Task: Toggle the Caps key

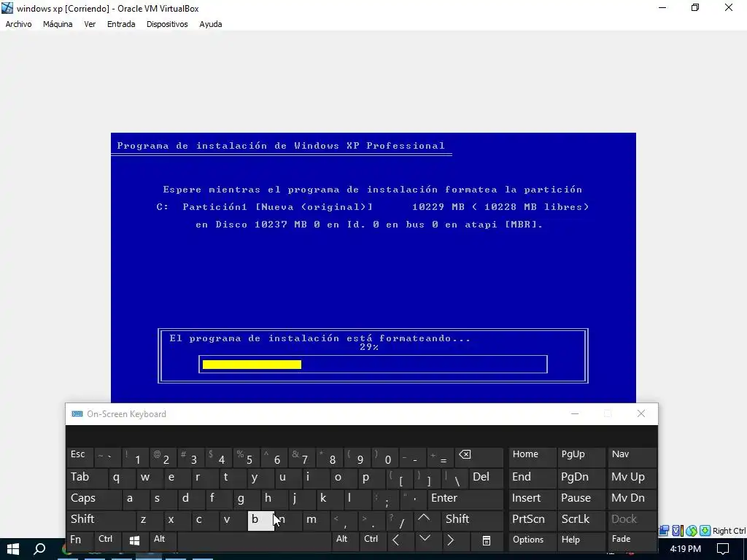Action: (x=93, y=499)
